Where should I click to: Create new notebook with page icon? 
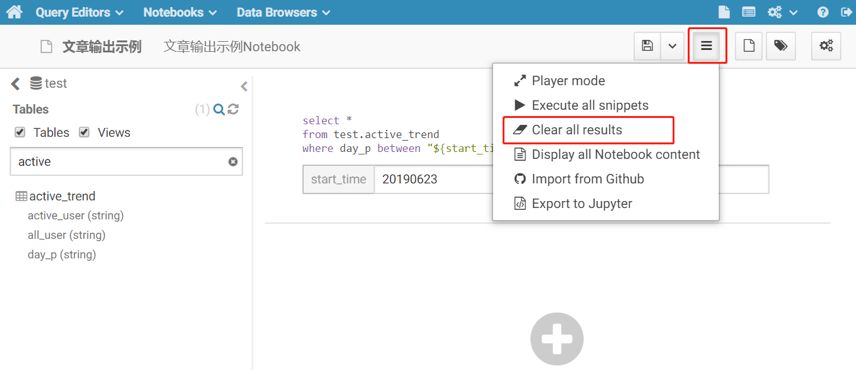749,46
